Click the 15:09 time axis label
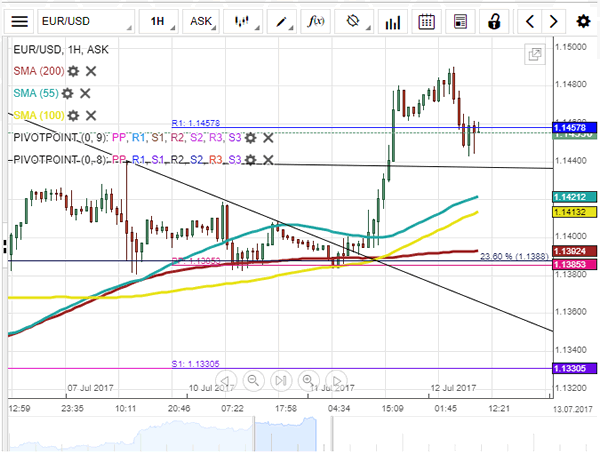The height and width of the screenshot is (455, 600). tap(392, 409)
